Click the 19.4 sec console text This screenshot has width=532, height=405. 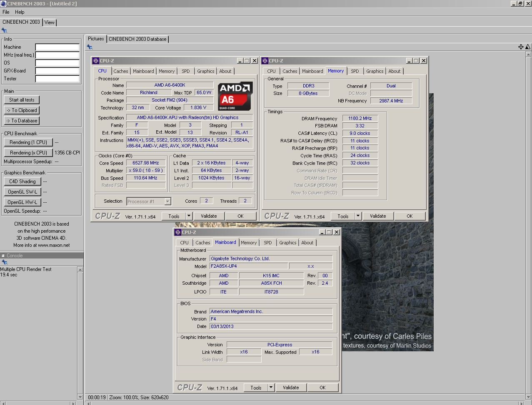pos(9,275)
